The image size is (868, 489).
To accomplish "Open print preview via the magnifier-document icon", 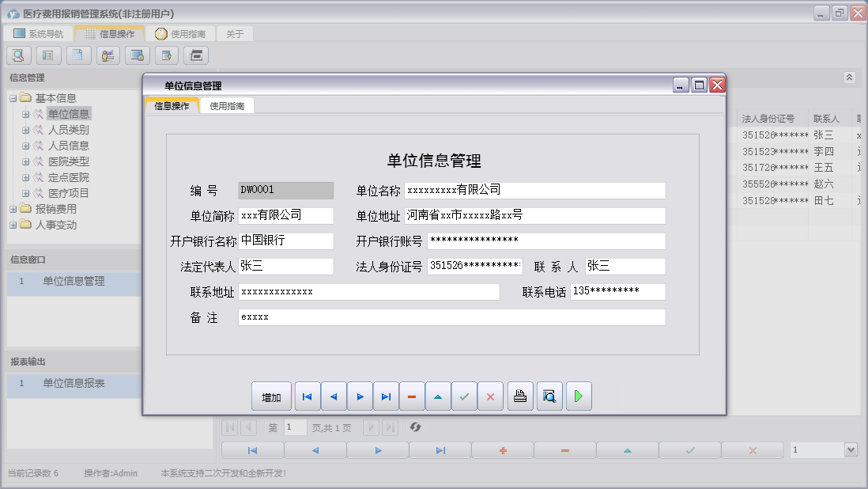I will 549,396.
